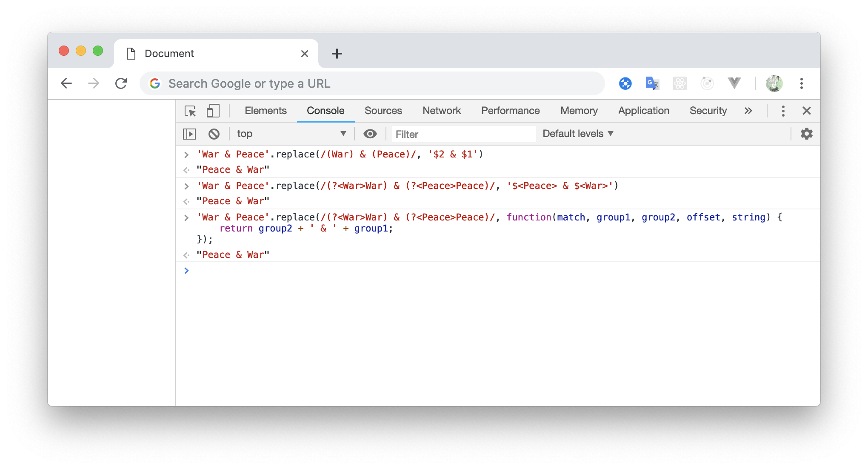The height and width of the screenshot is (469, 868).
Task: Toggle the device toolbar icon
Action: [x=213, y=111]
